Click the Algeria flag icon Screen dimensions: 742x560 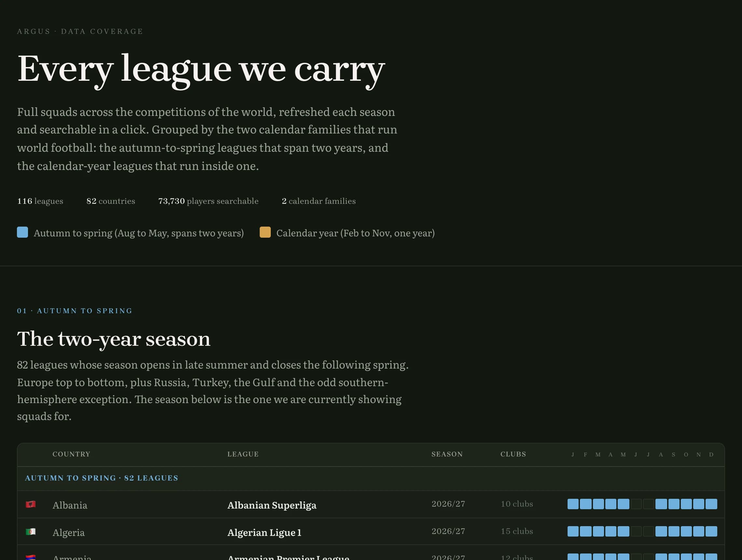pyautogui.click(x=31, y=532)
